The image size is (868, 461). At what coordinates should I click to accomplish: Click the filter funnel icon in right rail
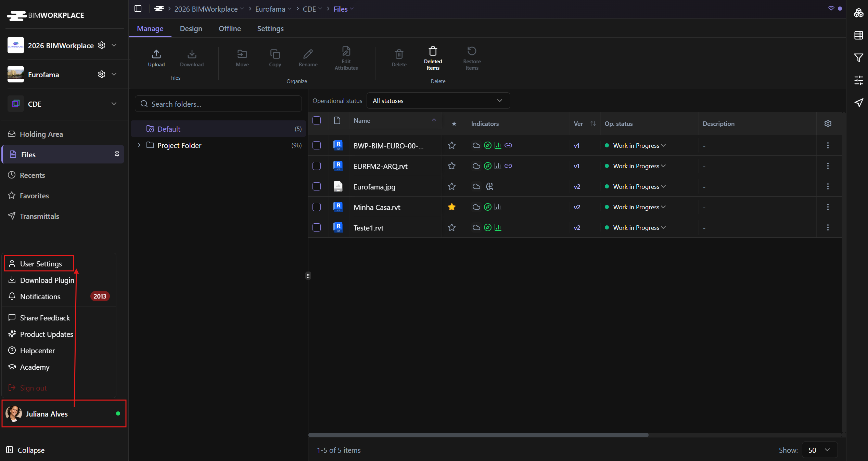(858, 57)
